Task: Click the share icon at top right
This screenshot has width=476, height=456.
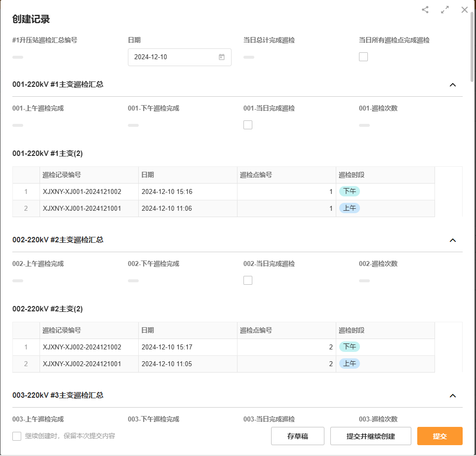Action: pyautogui.click(x=425, y=10)
